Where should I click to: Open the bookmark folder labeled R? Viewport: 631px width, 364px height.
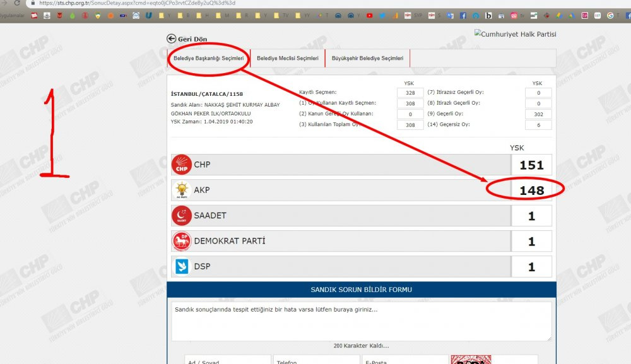tap(242, 16)
